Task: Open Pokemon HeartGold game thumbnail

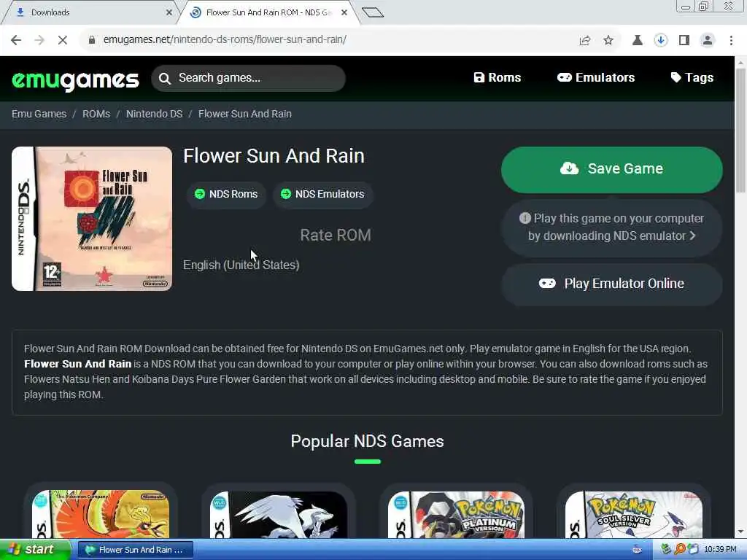Action: 101,514
